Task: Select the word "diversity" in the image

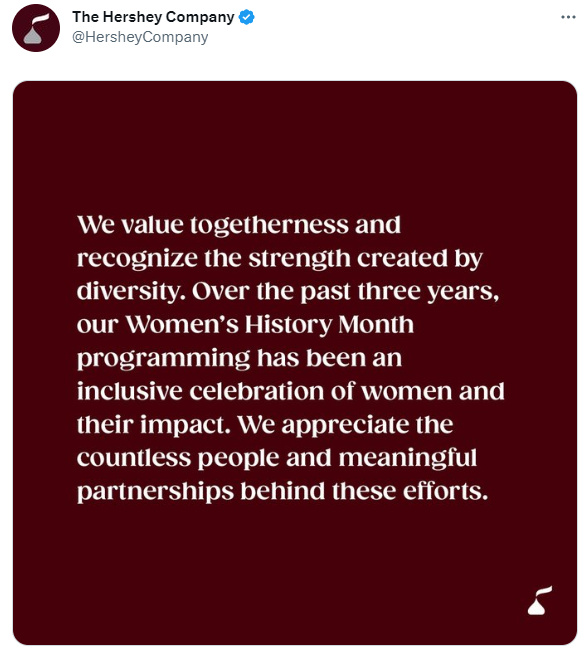Action: (x=131, y=292)
